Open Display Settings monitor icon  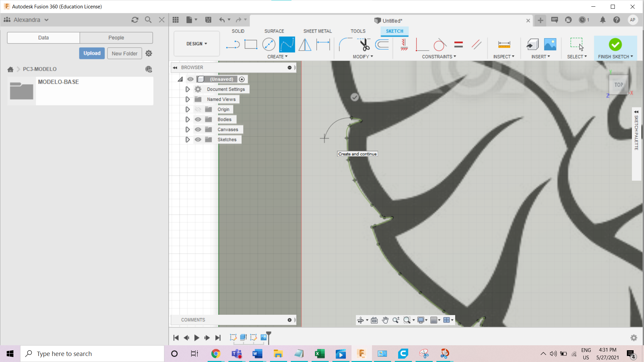421,320
